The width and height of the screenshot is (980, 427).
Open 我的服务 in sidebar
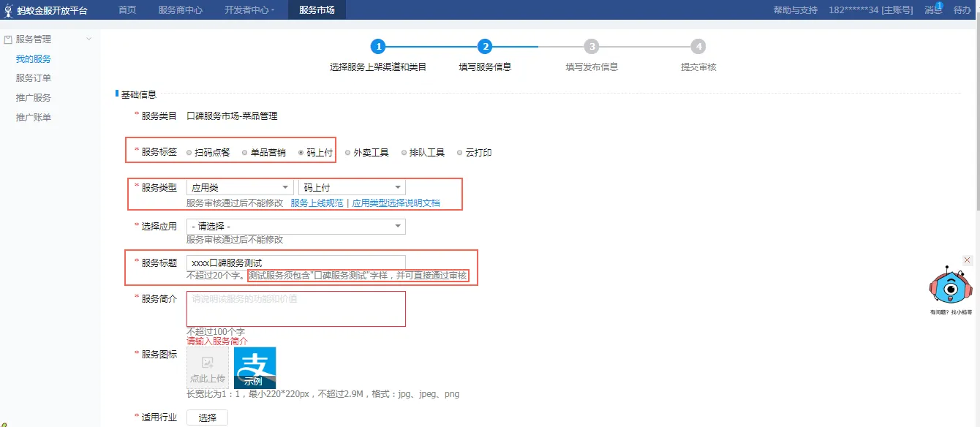pyautogui.click(x=34, y=59)
